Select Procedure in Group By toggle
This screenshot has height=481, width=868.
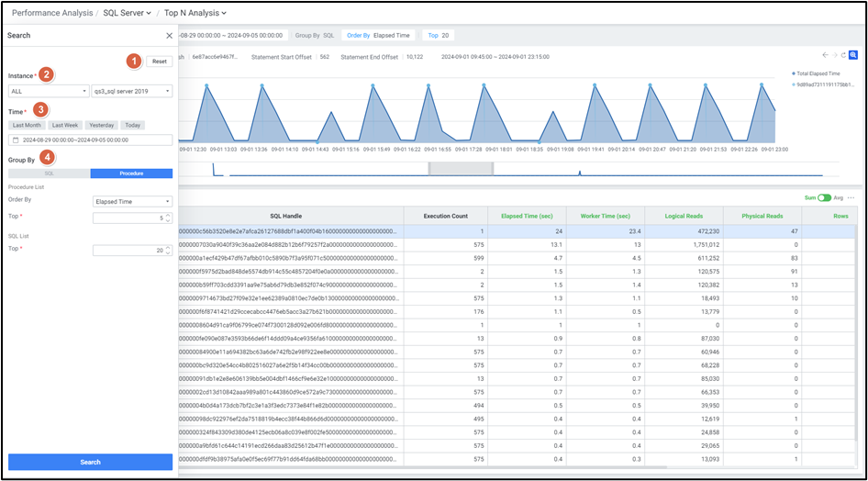[x=131, y=173]
